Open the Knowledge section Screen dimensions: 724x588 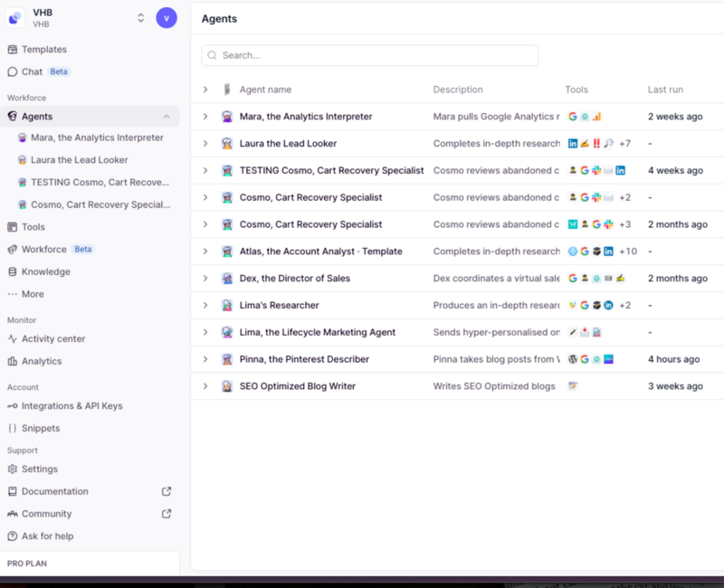45,271
